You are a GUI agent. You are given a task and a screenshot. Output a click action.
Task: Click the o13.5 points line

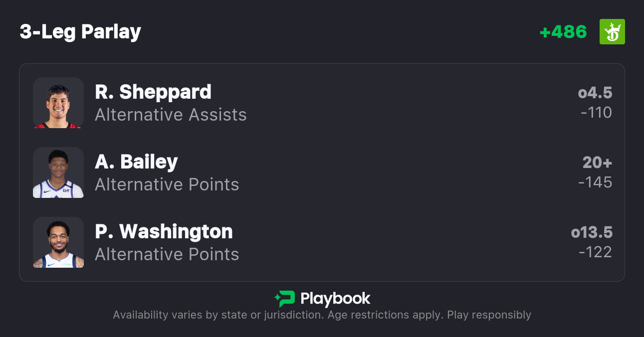[592, 232]
